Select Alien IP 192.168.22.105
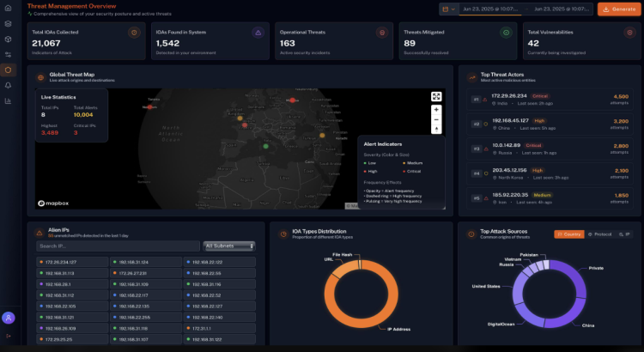This screenshot has height=352, width=644. pyautogui.click(x=72, y=306)
